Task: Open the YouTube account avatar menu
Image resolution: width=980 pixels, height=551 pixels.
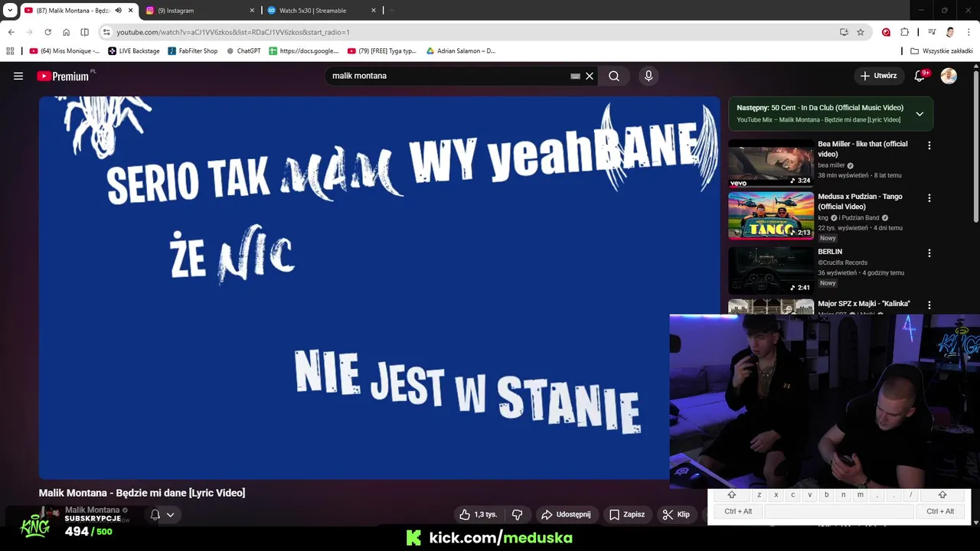Action: click(949, 76)
